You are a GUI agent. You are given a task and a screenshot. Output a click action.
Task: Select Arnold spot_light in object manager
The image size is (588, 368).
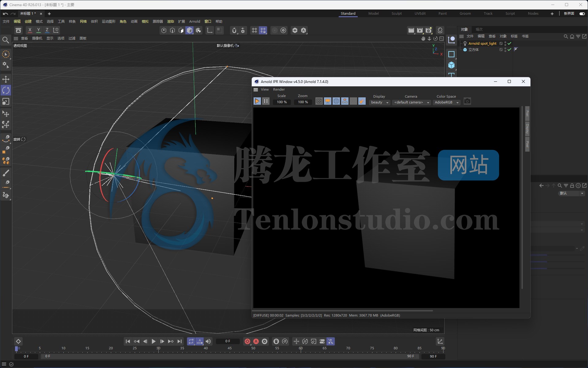482,43
